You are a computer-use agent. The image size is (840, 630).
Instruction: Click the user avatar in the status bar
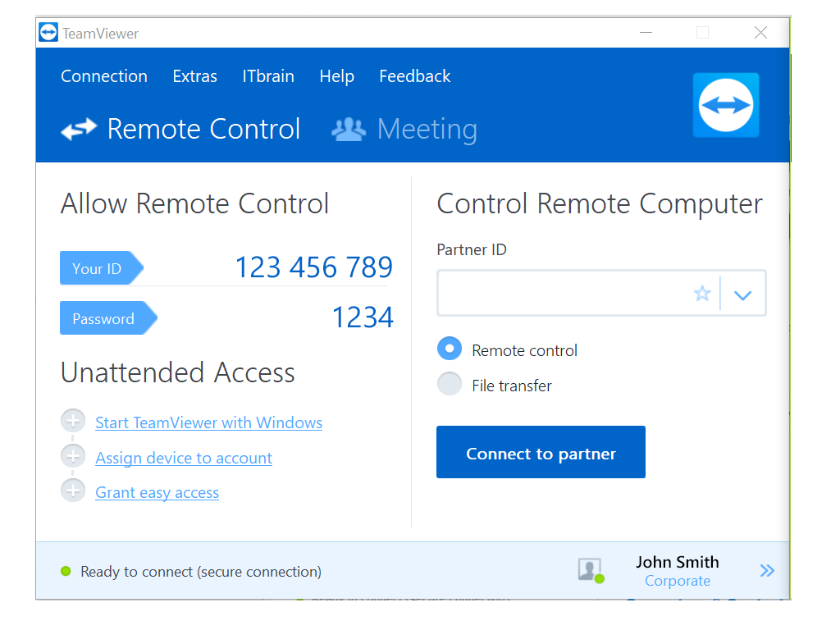pos(590,570)
